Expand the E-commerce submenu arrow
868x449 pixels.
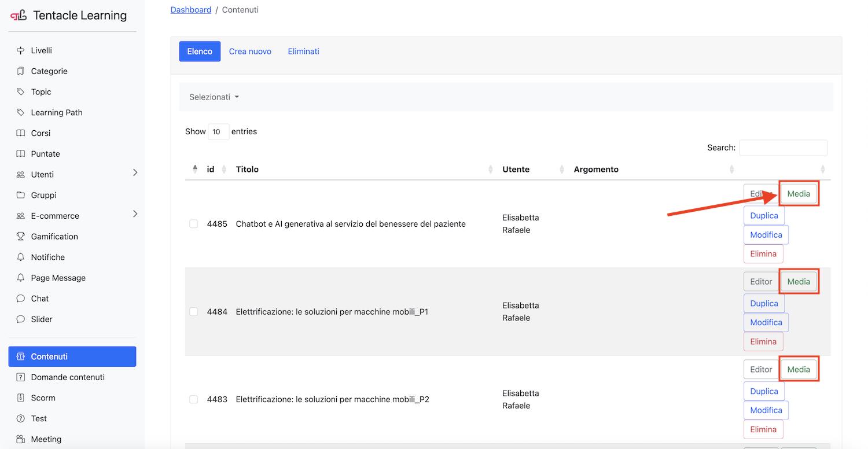pos(135,214)
